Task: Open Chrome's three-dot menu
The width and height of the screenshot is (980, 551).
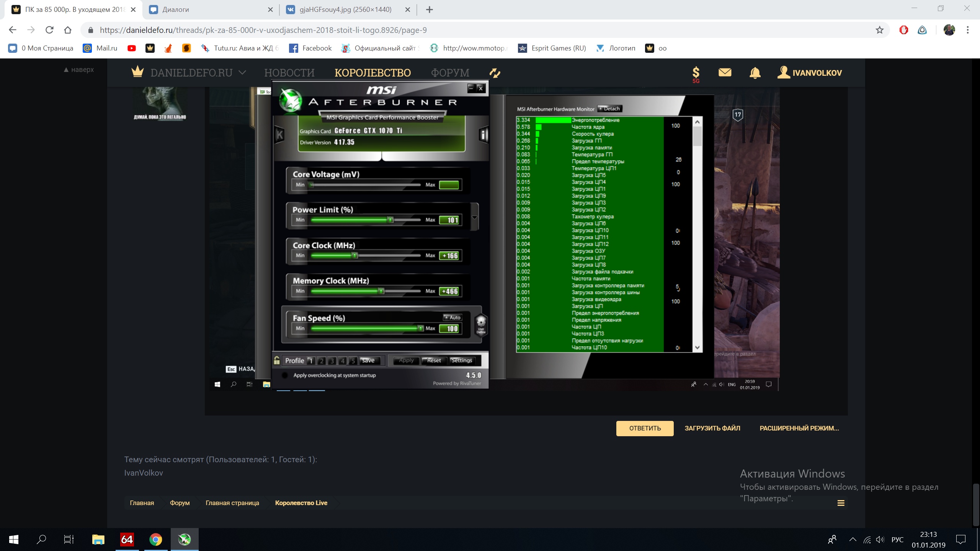Action: [968, 30]
